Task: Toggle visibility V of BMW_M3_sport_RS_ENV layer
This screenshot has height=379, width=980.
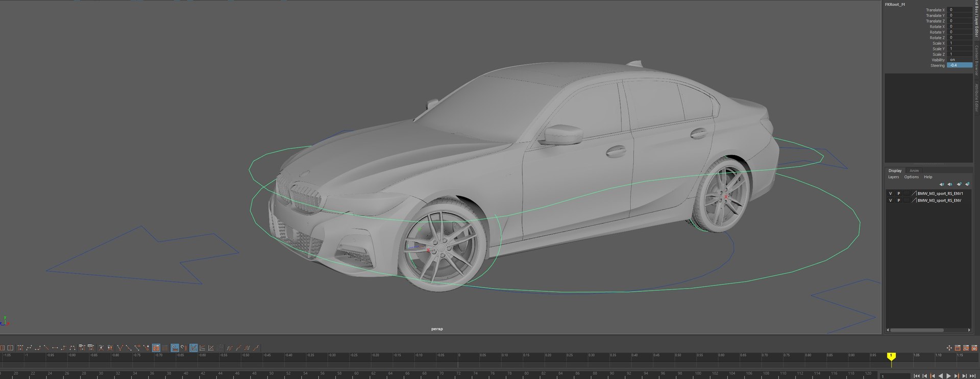Action: point(891,200)
